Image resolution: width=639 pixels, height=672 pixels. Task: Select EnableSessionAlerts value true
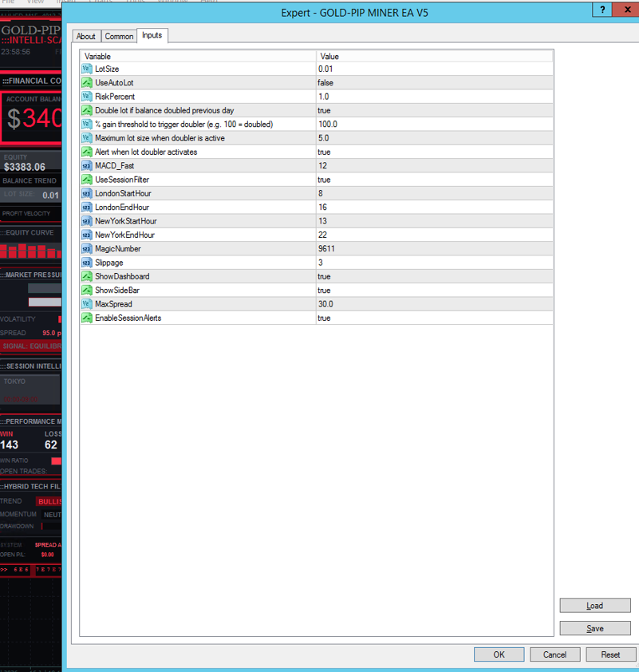point(324,318)
